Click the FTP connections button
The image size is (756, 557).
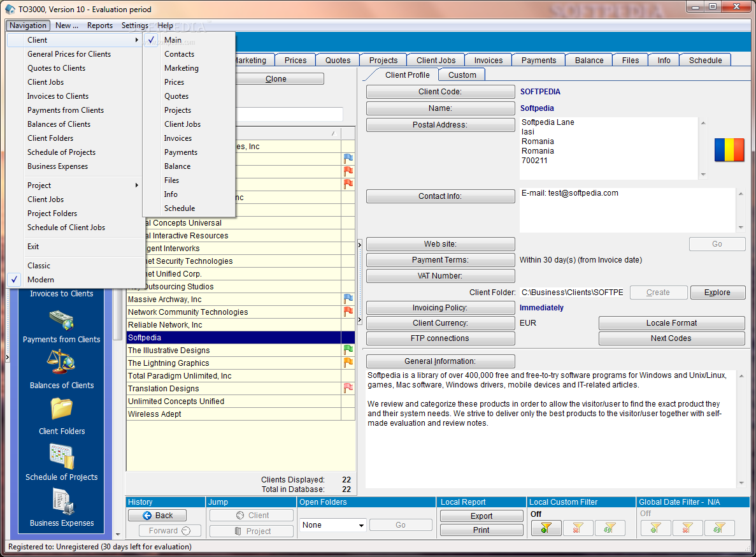click(440, 338)
